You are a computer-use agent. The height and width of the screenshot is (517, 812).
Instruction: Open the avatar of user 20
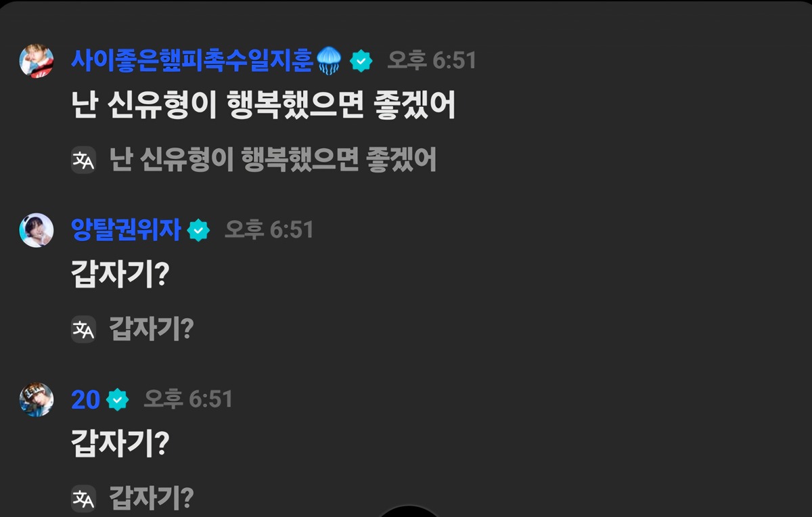pyautogui.click(x=37, y=399)
